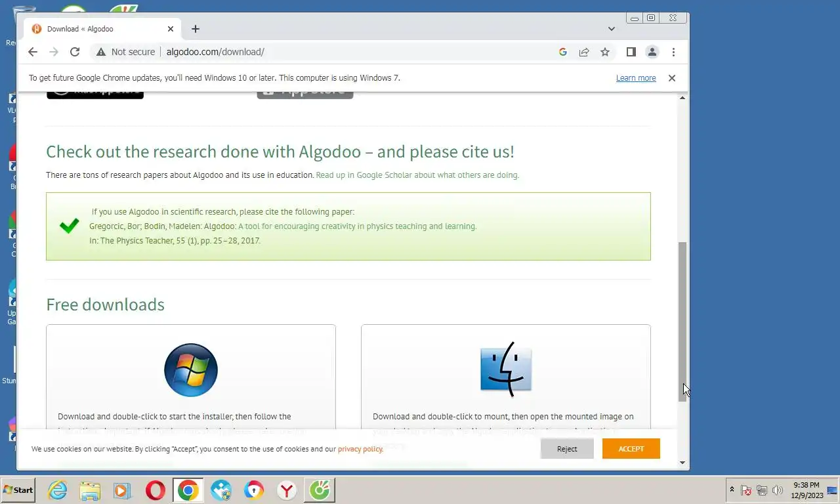The image size is (840, 504).
Task: Open a new tab
Action: 196,29
